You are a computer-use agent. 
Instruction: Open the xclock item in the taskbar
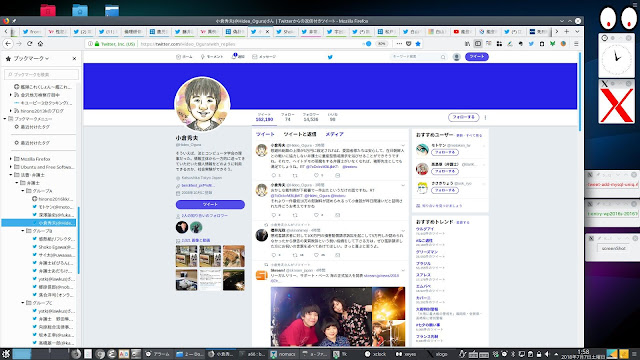tap(376, 354)
